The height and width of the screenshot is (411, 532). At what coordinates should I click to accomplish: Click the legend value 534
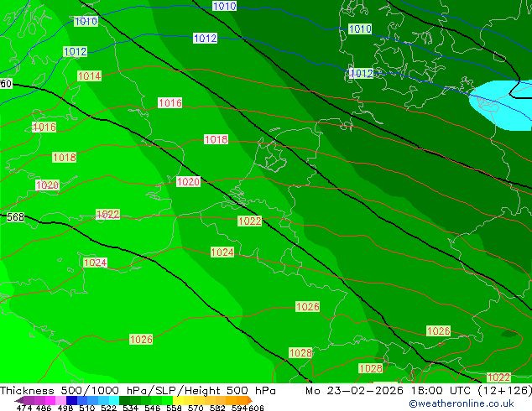coord(131,408)
